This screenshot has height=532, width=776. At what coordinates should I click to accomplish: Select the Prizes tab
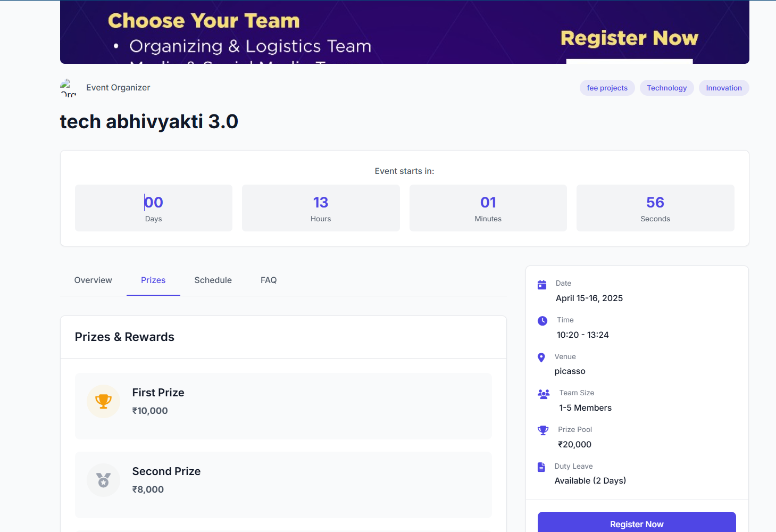coord(153,280)
